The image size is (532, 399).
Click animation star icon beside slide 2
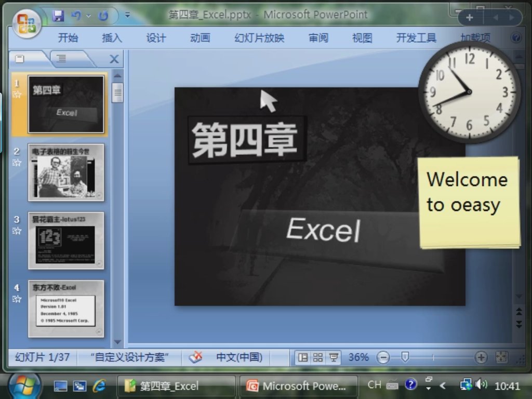[x=17, y=163]
